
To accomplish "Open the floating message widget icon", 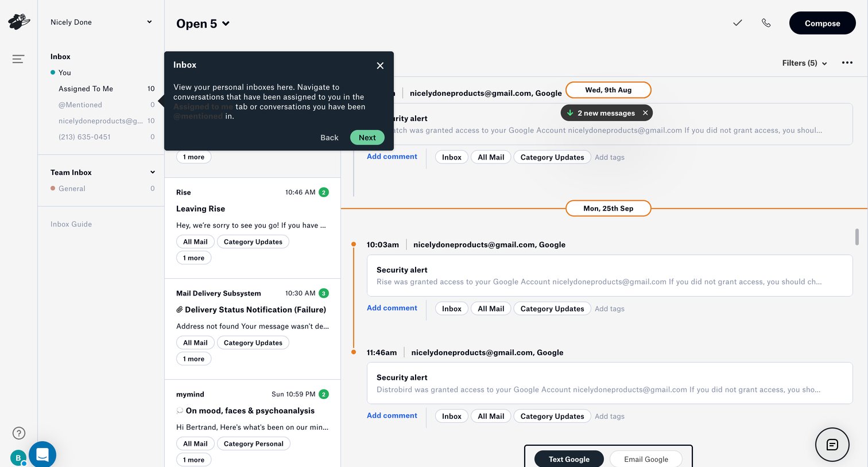I will click(x=832, y=445).
